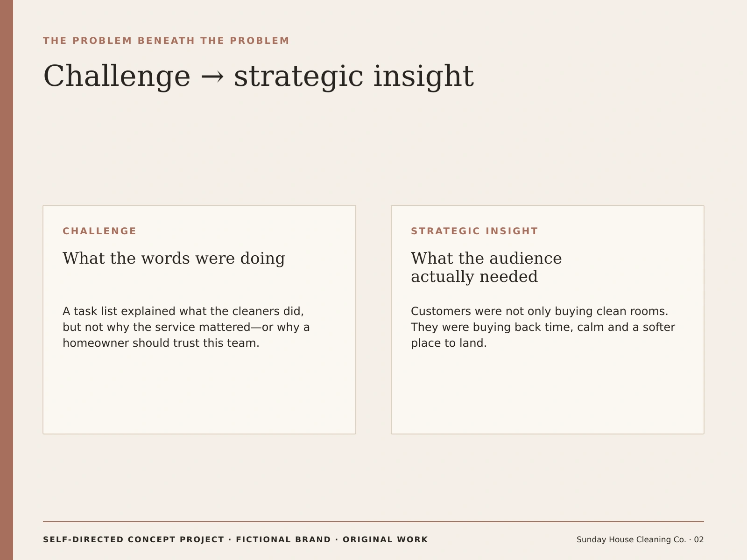This screenshot has height=560, width=747.
Task: Click 'ORIGINAL WORK' in the footer
Action: 385,539
